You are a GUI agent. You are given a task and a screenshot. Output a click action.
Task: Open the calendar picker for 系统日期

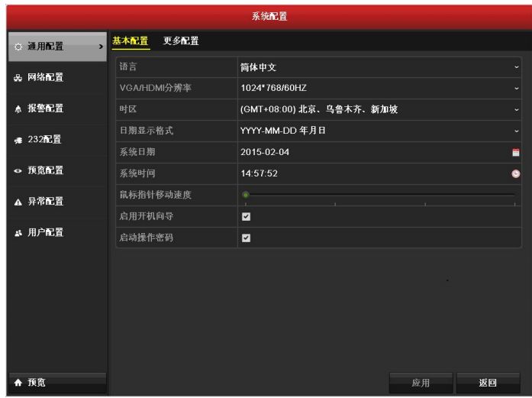(x=515, y=152)
